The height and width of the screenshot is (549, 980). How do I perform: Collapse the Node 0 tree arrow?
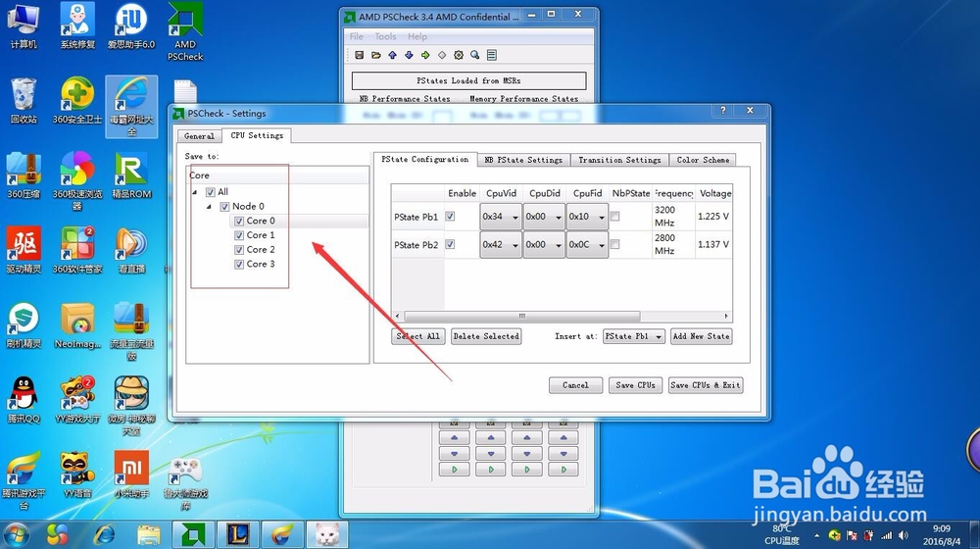[x=209, y=206]
